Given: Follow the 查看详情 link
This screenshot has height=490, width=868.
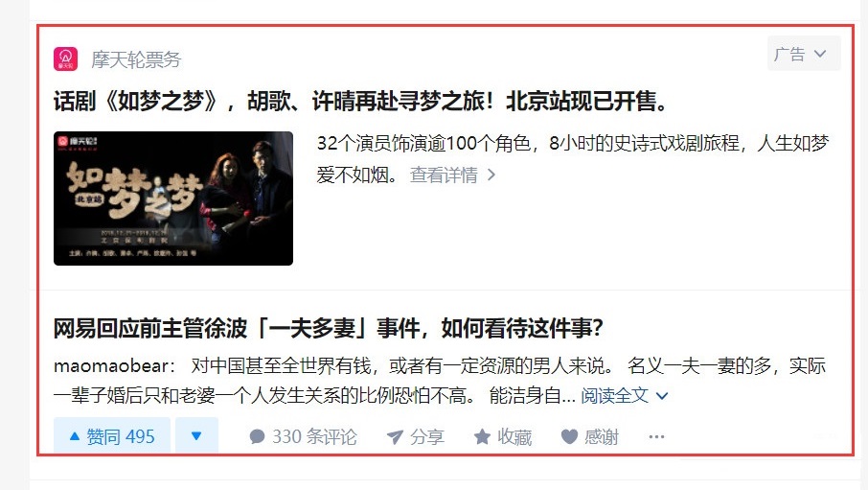Looking at the screenshot, I should [x=444, y=175].
